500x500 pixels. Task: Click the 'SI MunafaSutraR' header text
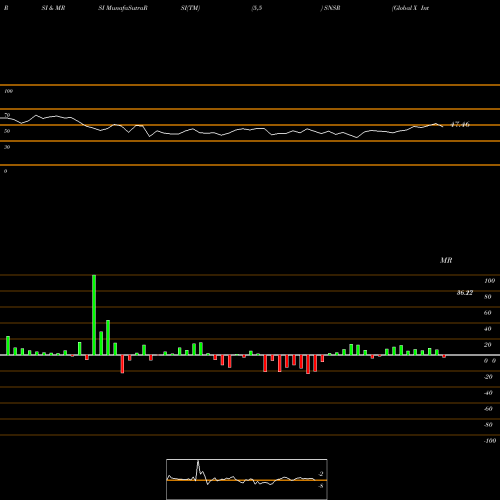pyautogui.click(x=123, y=8)
